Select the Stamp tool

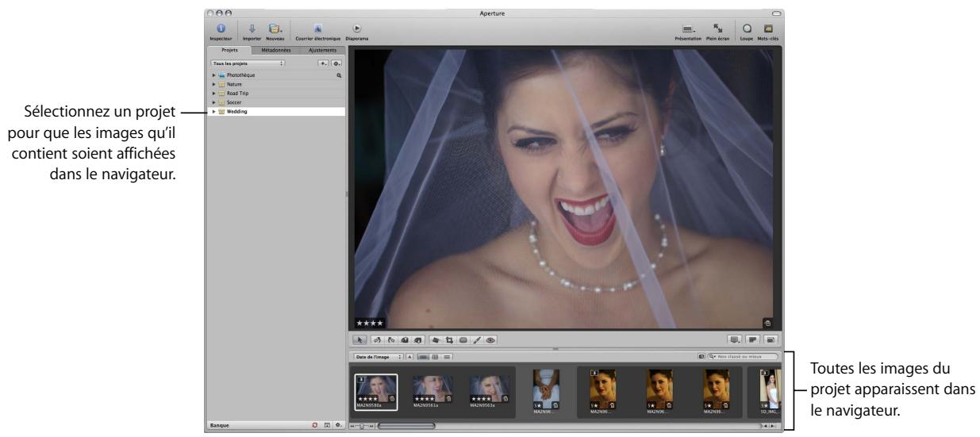417,339
